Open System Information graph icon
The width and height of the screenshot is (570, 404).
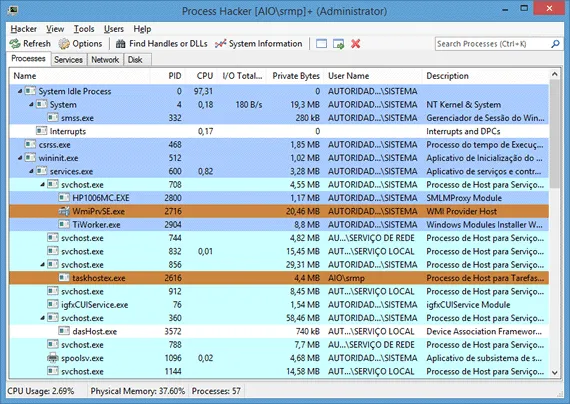pos(220,44)
